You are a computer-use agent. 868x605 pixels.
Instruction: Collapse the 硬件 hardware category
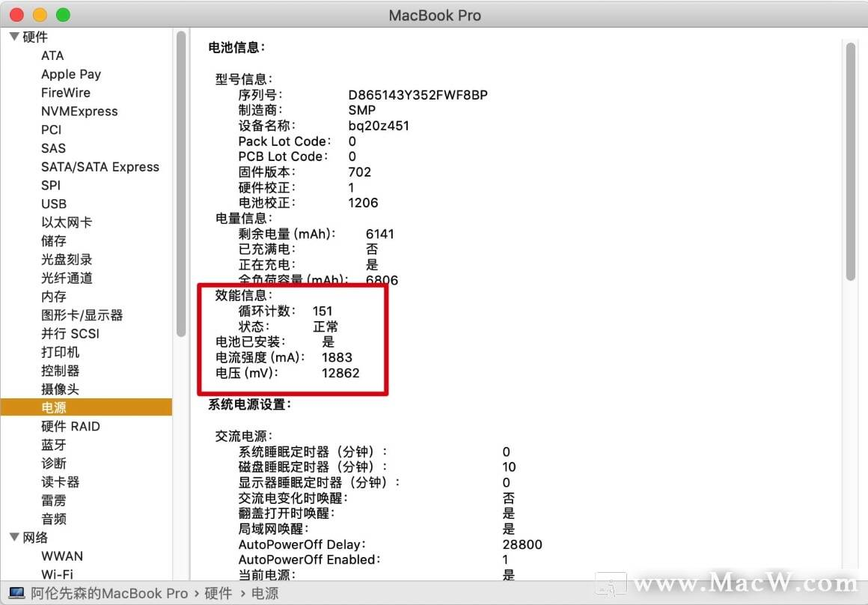pos(14,37)
